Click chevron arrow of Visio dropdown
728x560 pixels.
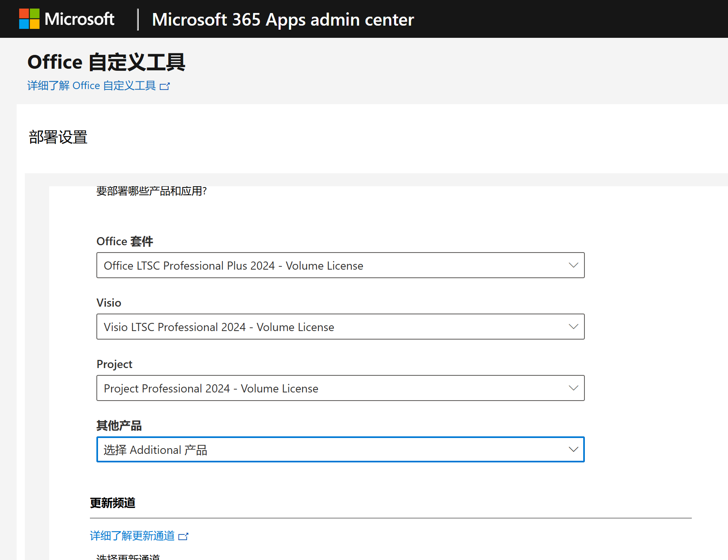pos(573,327)
